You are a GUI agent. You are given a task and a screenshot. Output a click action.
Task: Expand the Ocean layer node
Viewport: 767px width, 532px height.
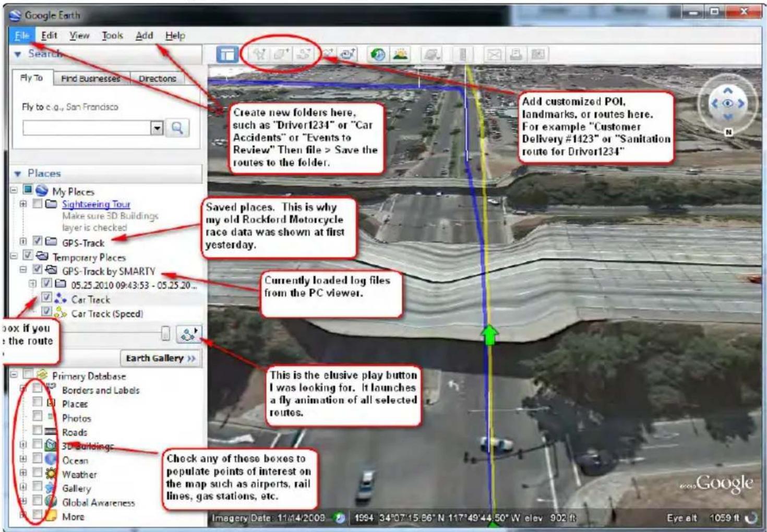tap(23, 458)
